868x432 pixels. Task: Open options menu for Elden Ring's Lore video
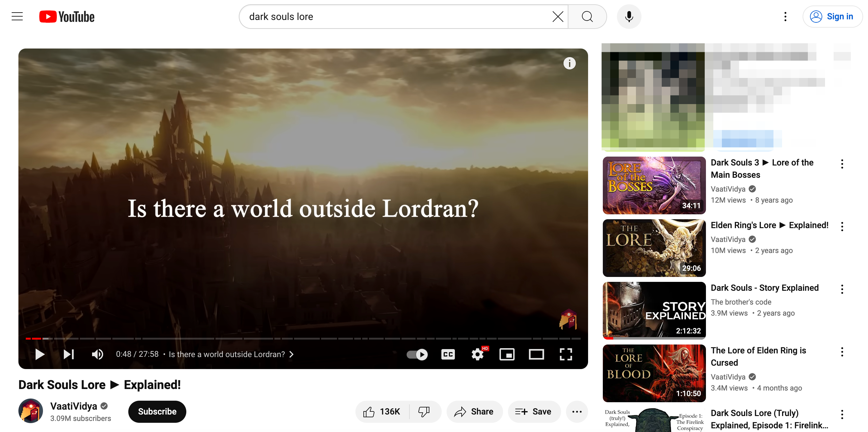tap(842, 227)
